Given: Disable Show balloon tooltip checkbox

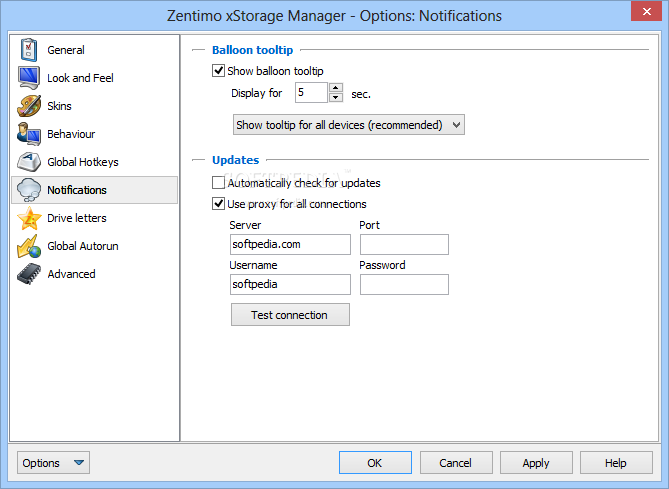Looking at the screenshot, I should point(218,70).
